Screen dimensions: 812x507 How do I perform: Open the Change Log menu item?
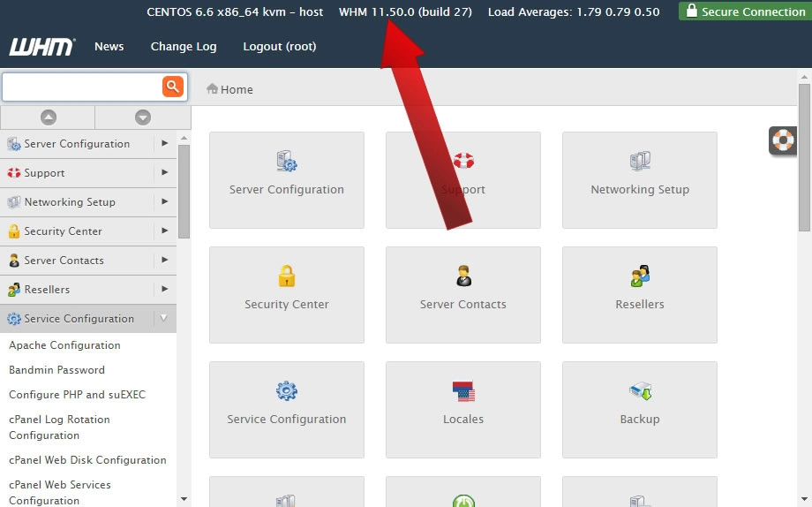point(184,47)
